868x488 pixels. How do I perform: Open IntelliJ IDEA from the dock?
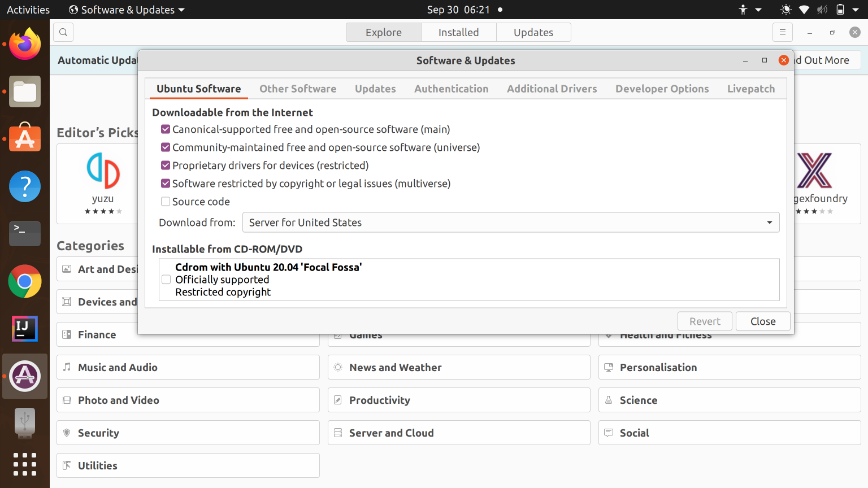25,329
